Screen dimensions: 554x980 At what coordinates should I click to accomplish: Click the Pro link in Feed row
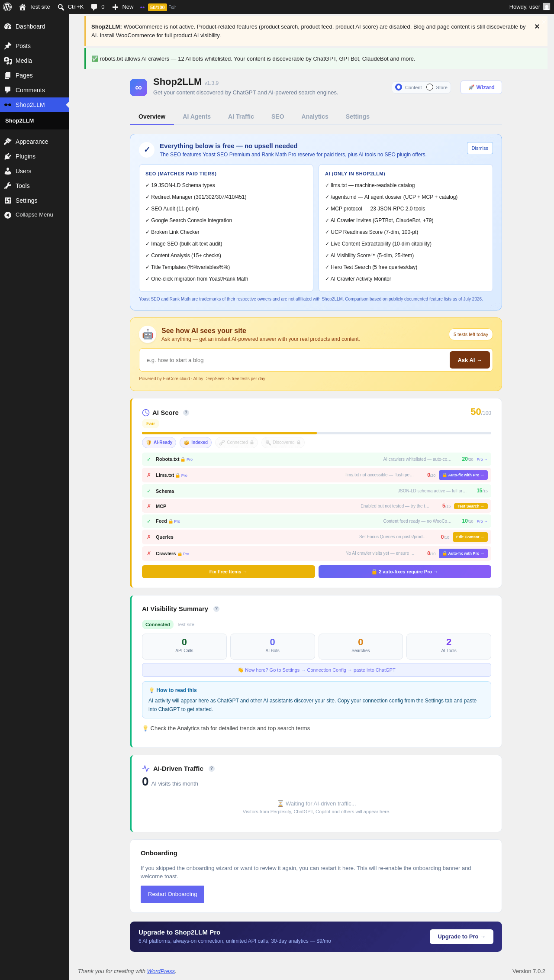point(482,521)
